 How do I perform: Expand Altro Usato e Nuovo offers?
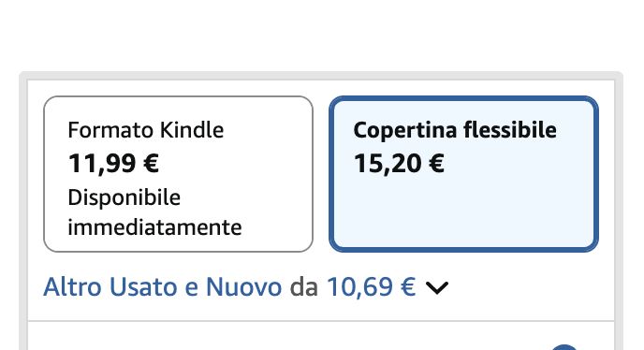pyautogui.click(x=245, y=286)
